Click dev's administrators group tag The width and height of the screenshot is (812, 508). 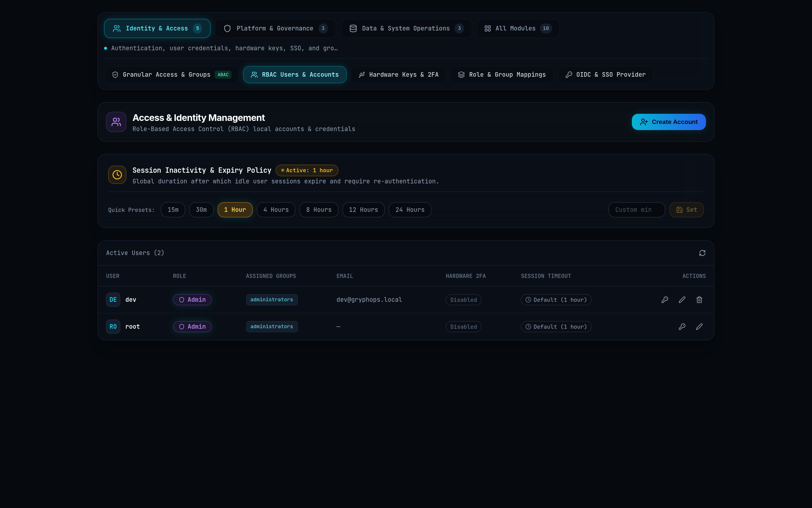[x=272, y=300]
